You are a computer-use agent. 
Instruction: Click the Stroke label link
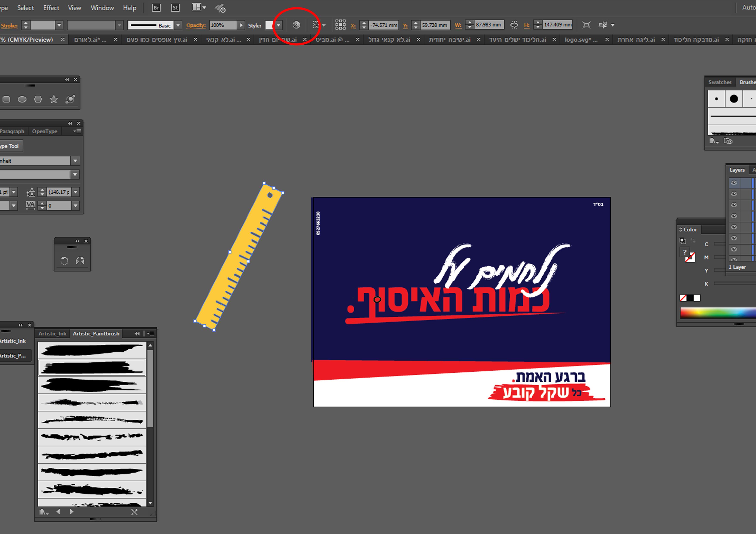[9, 26]
